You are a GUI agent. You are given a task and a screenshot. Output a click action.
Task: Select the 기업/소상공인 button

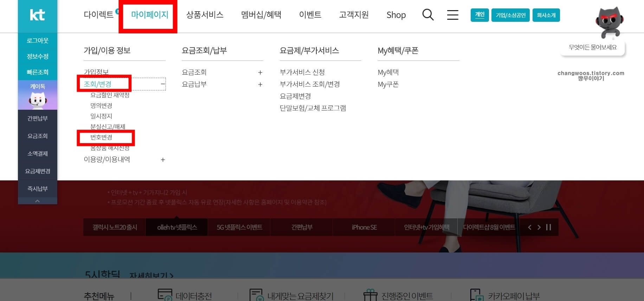[510, 15]
